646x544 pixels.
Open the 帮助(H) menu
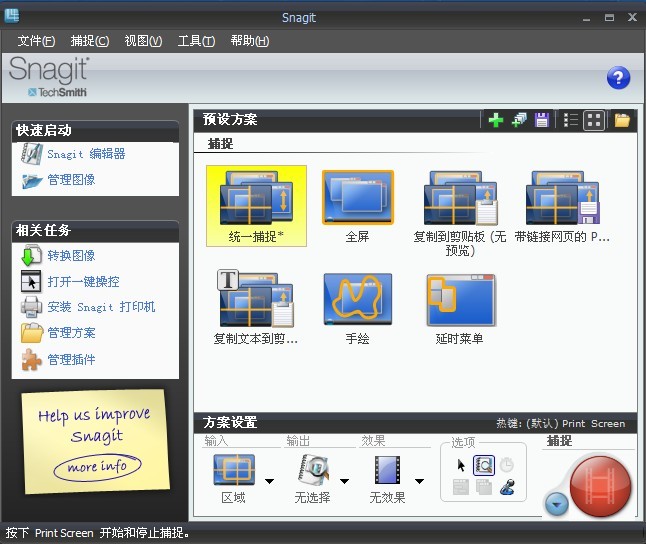point(250,41)
